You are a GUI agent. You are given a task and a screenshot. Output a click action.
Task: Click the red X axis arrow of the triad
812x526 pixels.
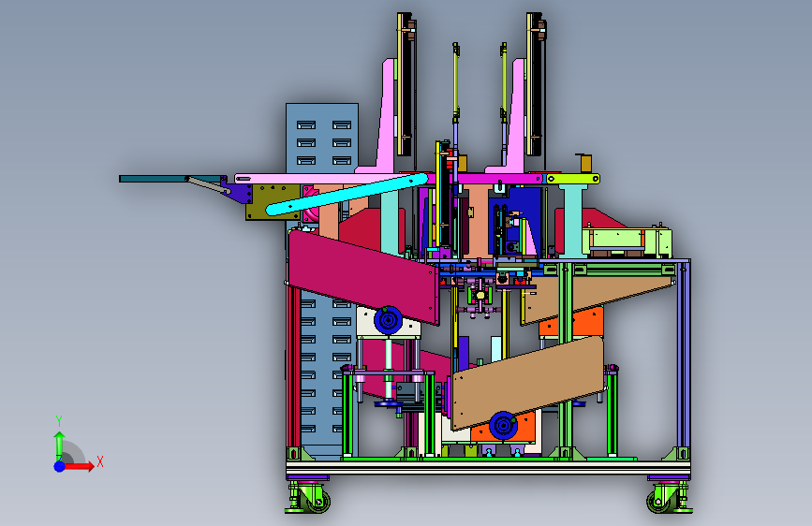(79, 466)
